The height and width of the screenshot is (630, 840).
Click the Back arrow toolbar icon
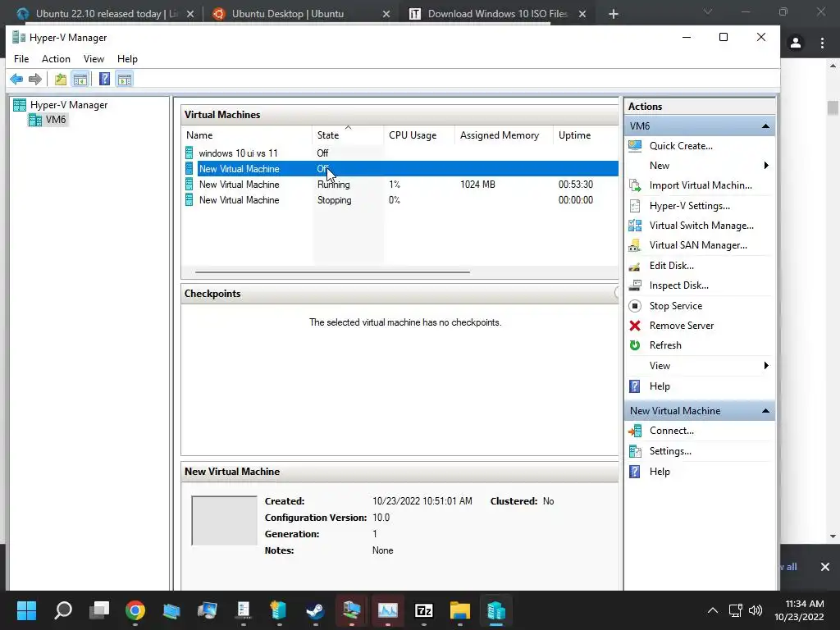tap(16, 80)
